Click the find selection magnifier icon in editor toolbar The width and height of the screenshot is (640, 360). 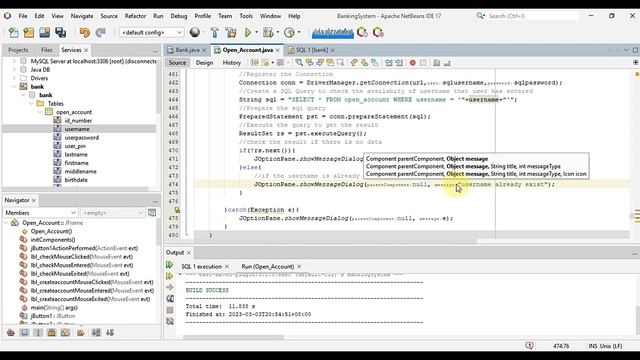(299, 63)
